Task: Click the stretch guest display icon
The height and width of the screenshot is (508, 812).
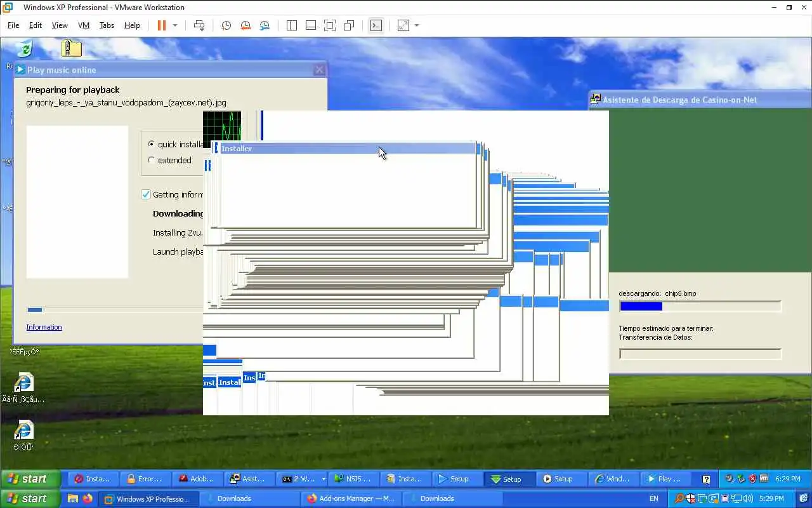Action: click(x=403, y=25)
